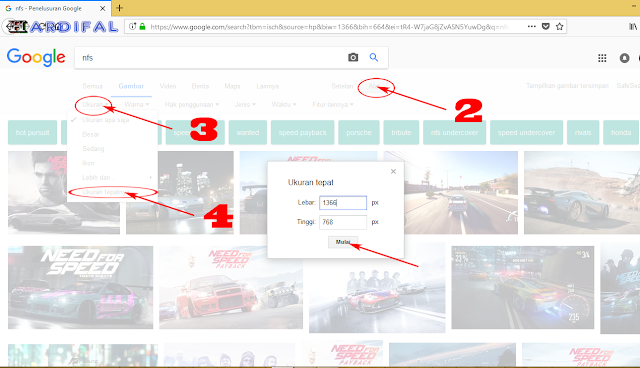Click the speed payback suggestion chip
The image size is (640, 368).
[302, 133]
